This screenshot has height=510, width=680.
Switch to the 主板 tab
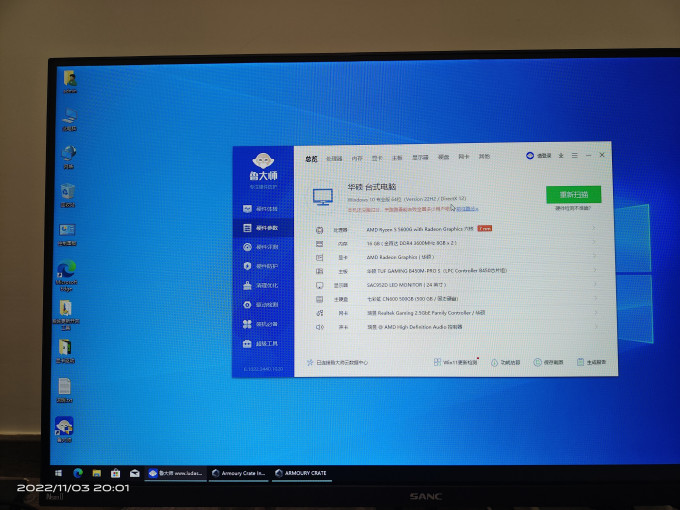point(397,158)
